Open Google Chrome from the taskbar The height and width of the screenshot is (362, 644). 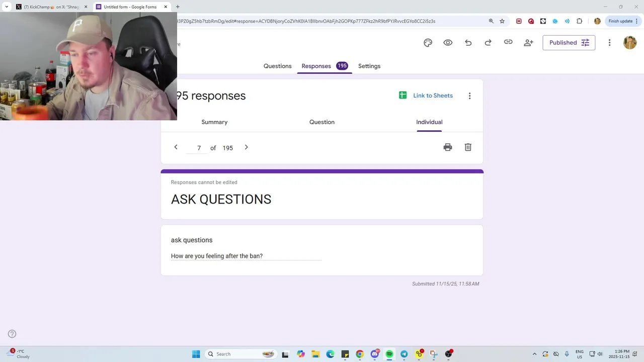point(360,354)
